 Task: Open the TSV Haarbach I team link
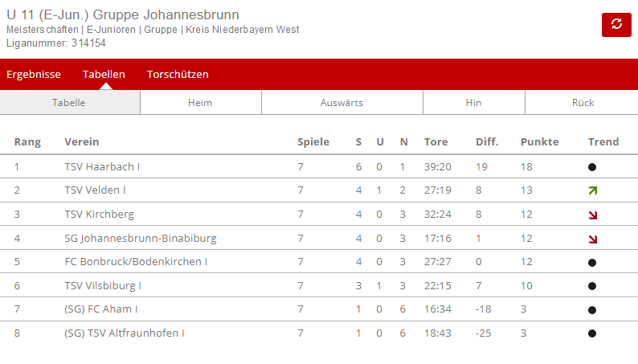102,167
